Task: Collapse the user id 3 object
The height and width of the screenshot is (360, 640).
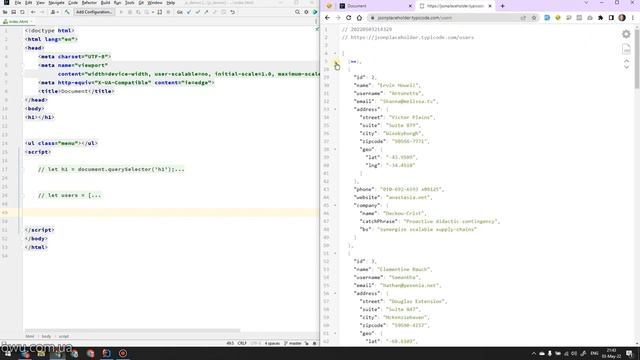Action: click(336, 253)
